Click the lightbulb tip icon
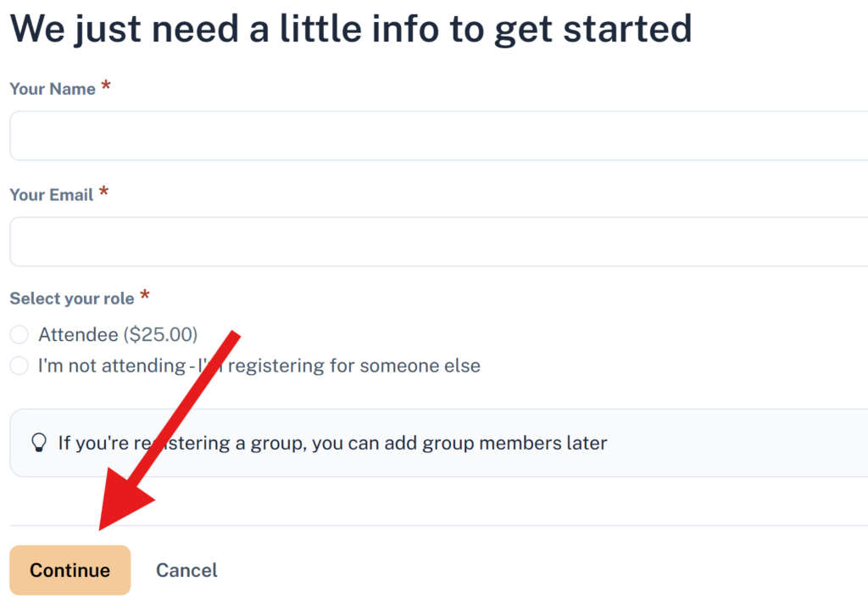Screen dimensions: 868x609 40,442
